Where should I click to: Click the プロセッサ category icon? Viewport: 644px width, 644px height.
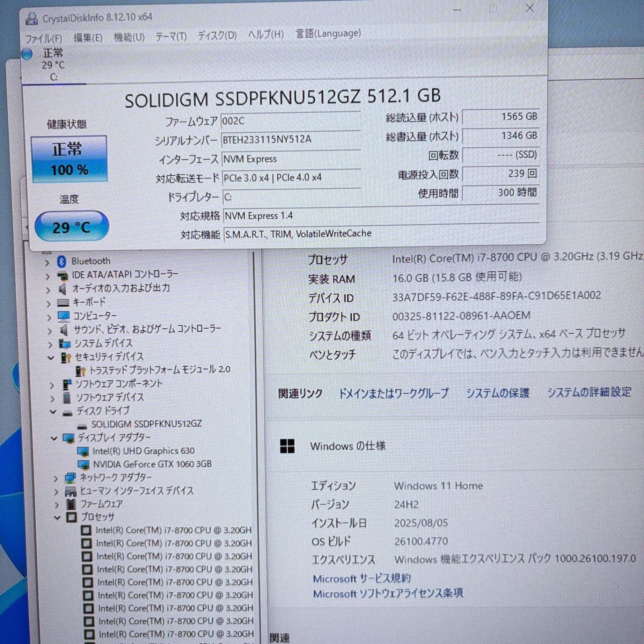coord(72,518)
